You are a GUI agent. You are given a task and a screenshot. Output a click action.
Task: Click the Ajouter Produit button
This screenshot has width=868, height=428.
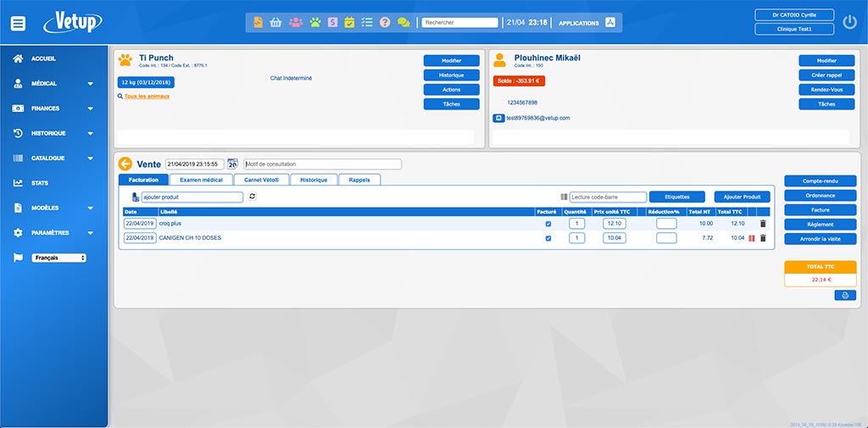742,197
